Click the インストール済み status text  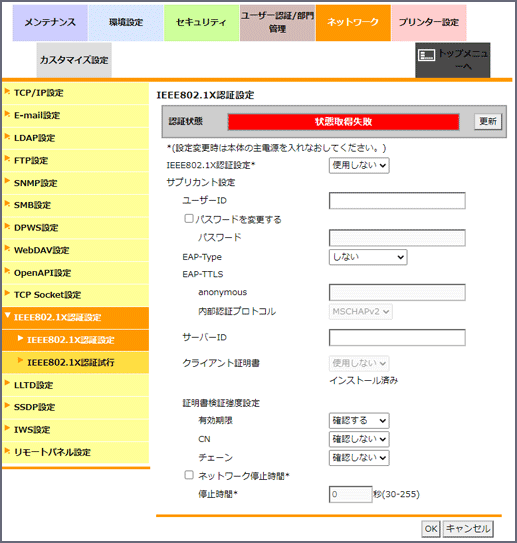click(x=364, y=381)
